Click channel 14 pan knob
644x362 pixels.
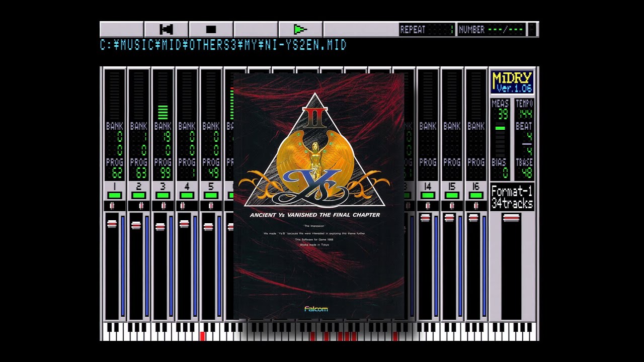[x=428, y=206]
